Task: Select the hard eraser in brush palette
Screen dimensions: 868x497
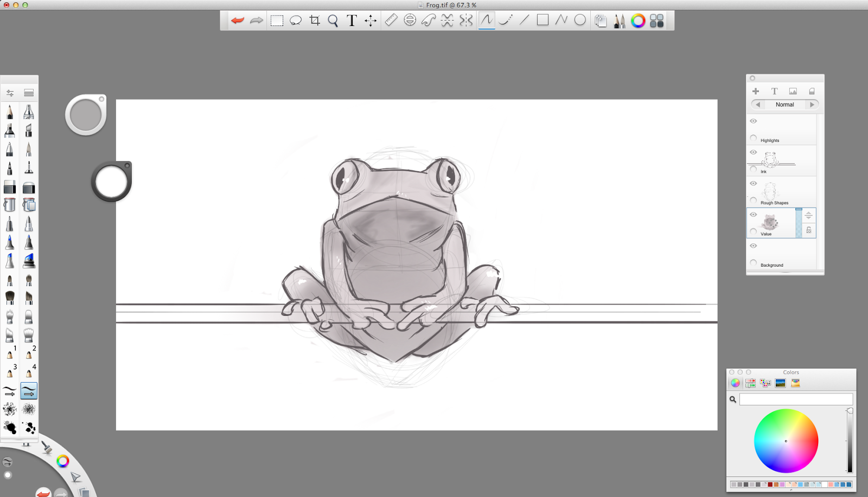Action: pos(10,188)
